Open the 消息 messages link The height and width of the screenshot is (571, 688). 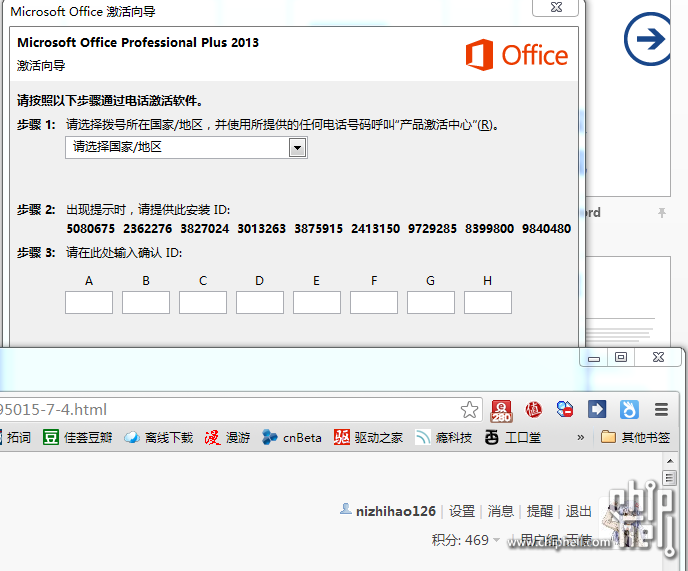pos(501,511)
